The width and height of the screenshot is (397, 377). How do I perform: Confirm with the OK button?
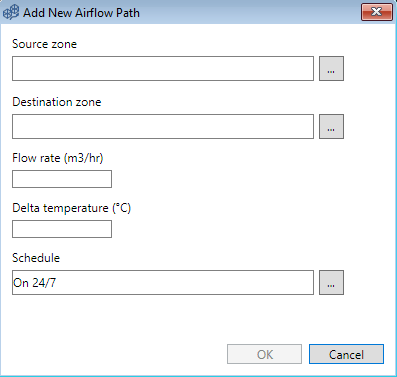(x=265, y=354)
